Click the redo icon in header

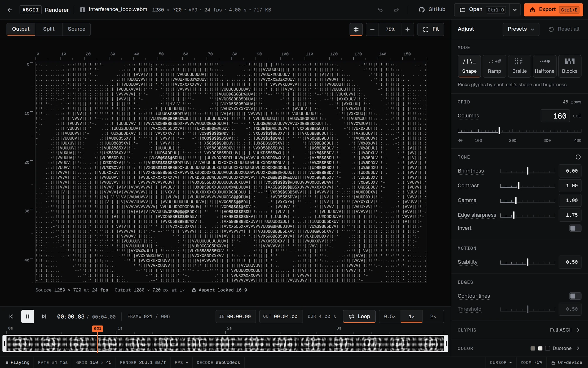[x=396, y=10]
